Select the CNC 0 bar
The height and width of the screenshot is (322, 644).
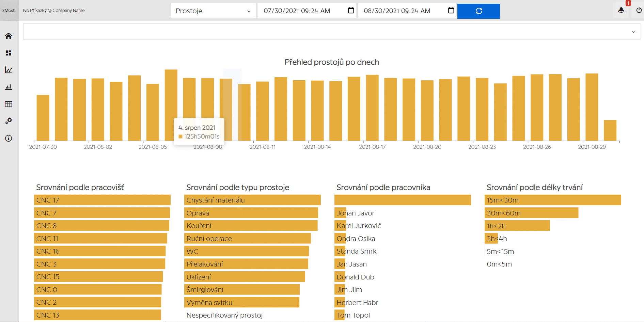98,289
